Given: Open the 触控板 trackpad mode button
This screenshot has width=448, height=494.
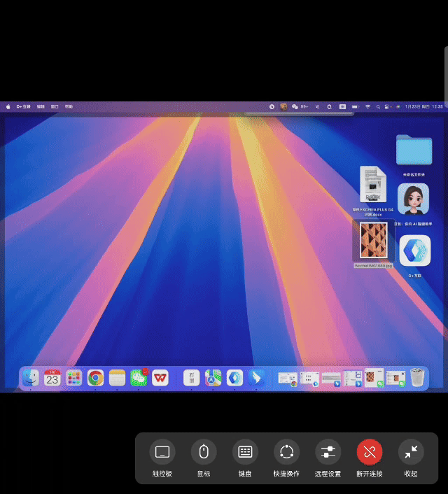Looking at the screenshot, I should pos(162,452).
